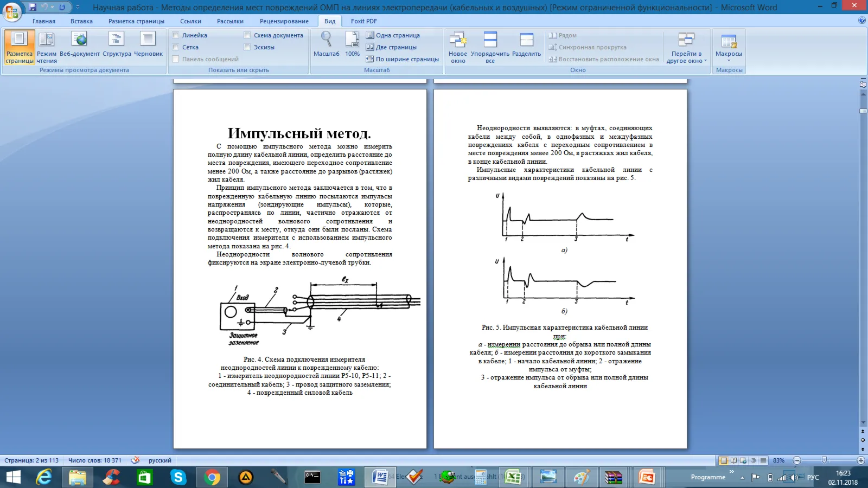The image size is (868, 488).
Task: Open the Структура outline view
Action: (x=117, y=47)
